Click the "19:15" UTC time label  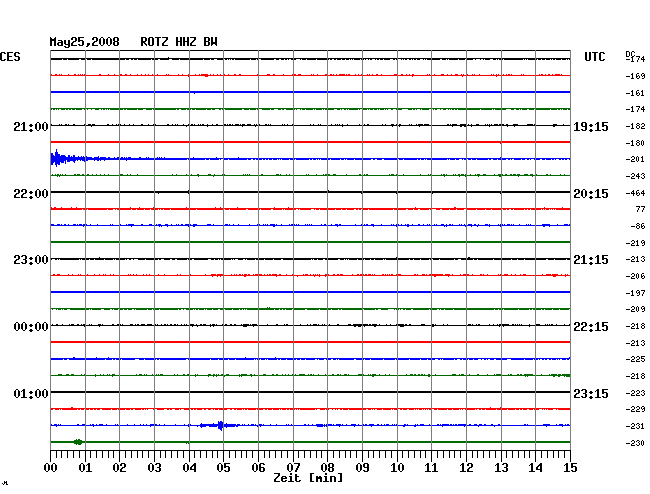coord(591,127)
